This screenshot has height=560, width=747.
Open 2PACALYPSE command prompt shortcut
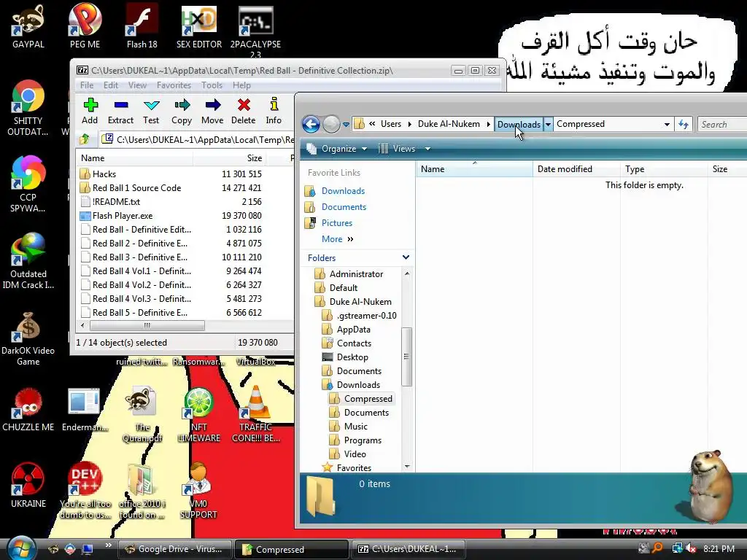coord(256,31)
